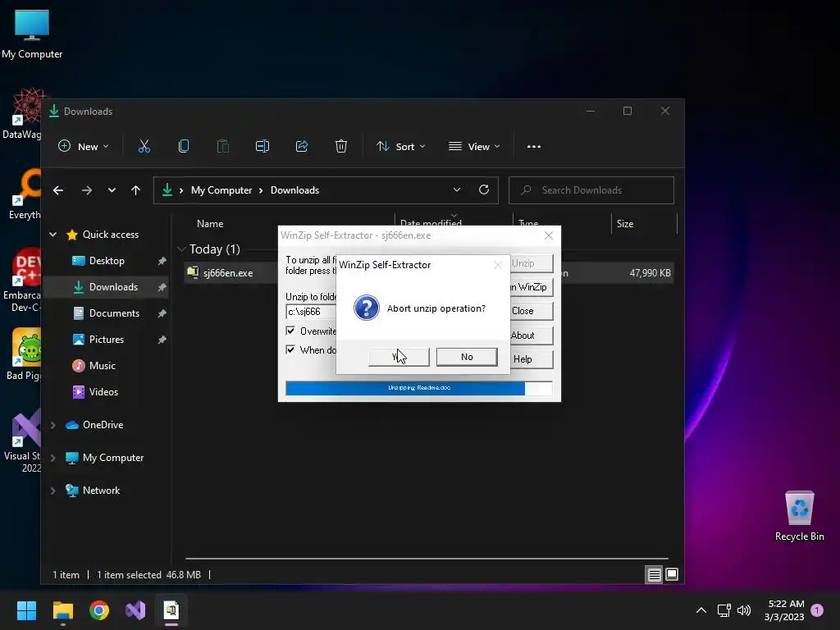
Task: Click the unzipping progress bar
Action: (x=419, y=388)
